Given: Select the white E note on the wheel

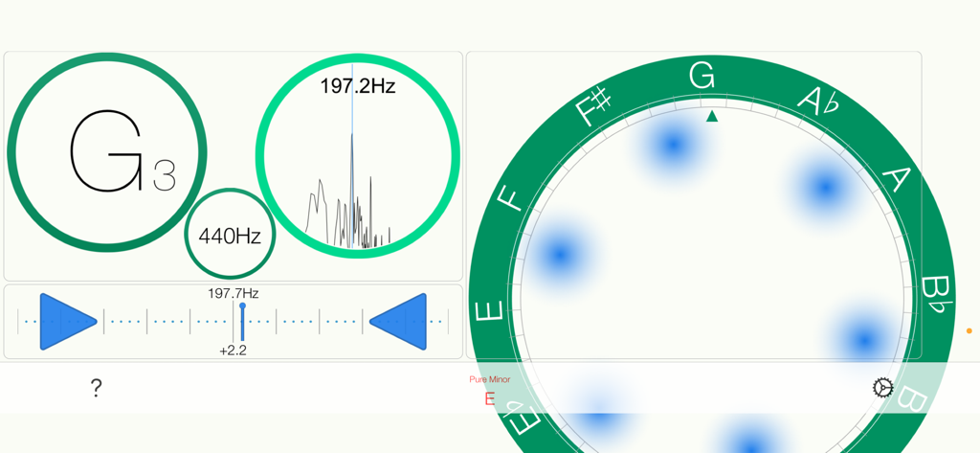Looking at the screenshot, I should coord(488,312).
